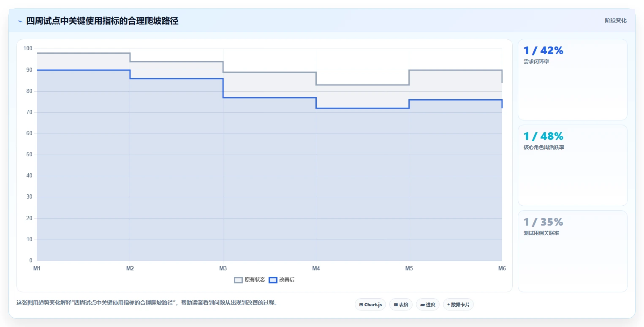Viewport: 644px width, 327px height.
Task: Click the M5 x-axis label
Action: [409, 269]
